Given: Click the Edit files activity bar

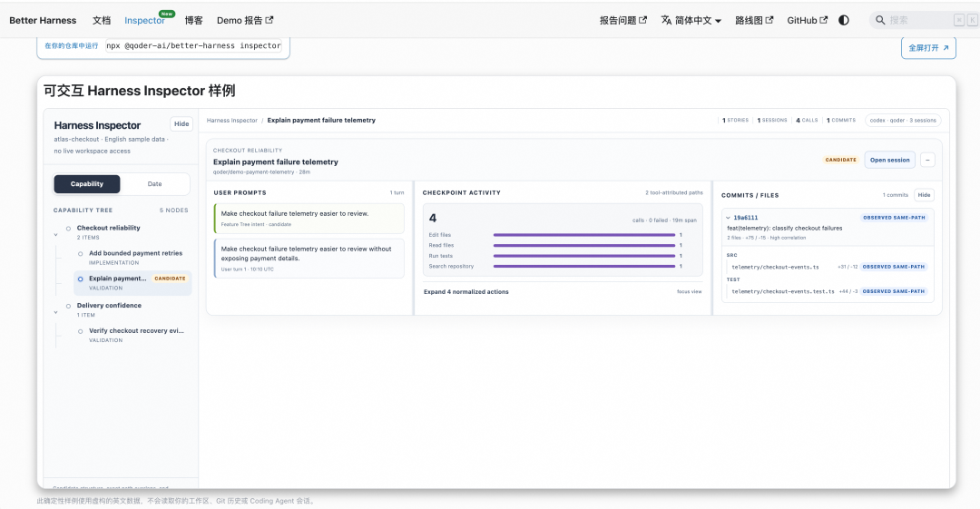Looking at the screenshot, I should pyautogui.click(x=583, y=235).
